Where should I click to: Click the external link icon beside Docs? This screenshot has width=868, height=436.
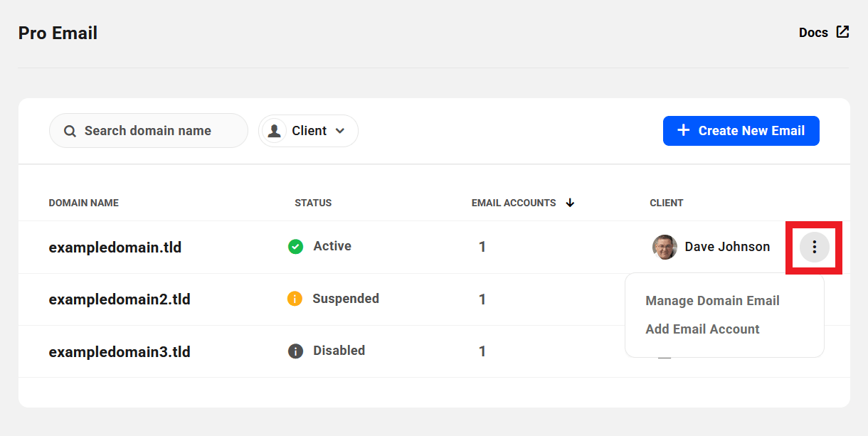coord(842,32)
